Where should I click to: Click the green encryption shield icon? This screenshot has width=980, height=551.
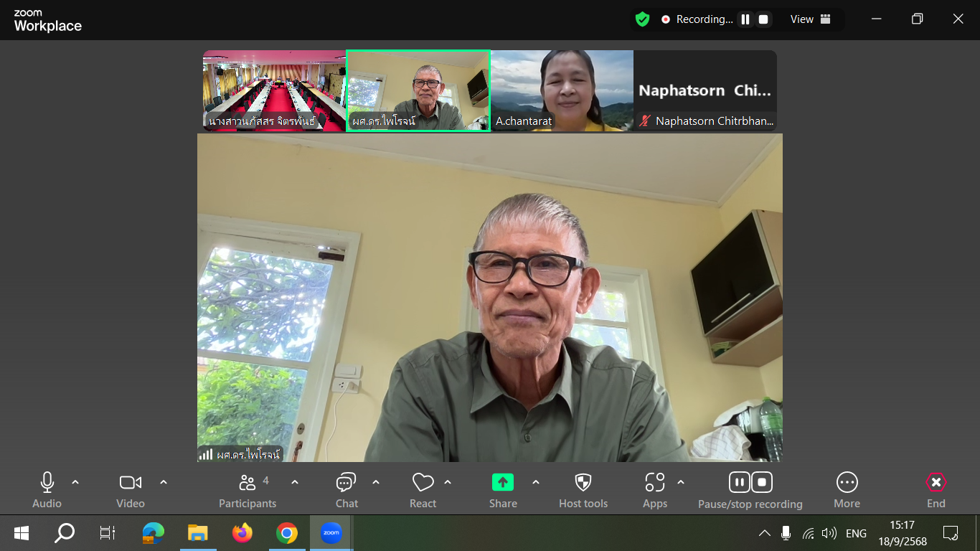click(x=642, y=19)
